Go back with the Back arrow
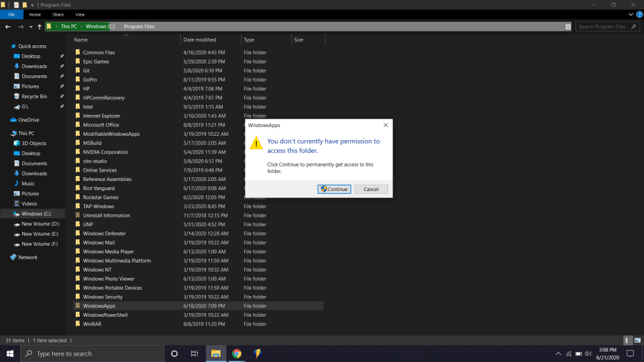Image resolution: width=644 pixels, height=362 pixels. tap(8, 26)
